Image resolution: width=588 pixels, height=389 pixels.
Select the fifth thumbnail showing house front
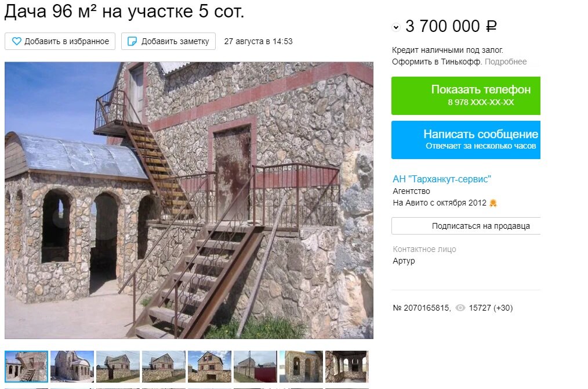209,366
